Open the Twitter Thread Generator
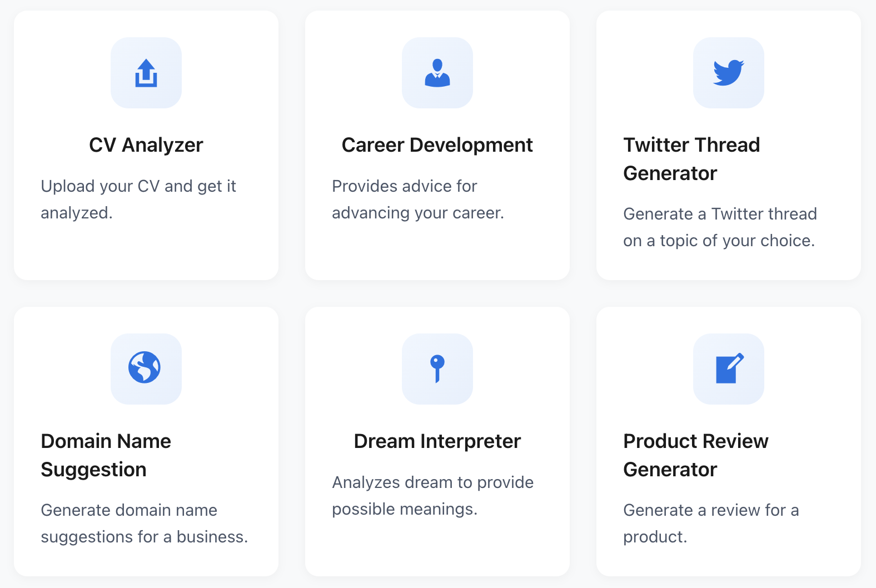The width and height of the screenshot is (876, 588). 692,158
